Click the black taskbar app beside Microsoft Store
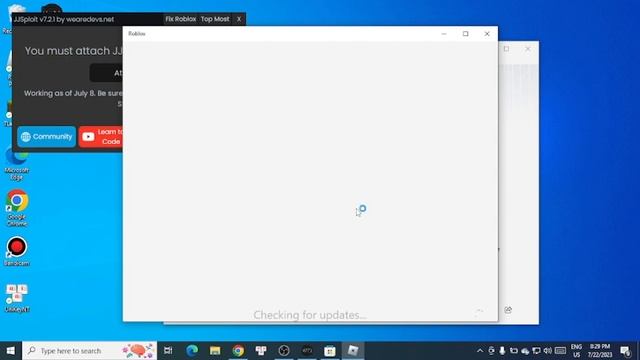Viewport: 640px width, 360px height. 307,351
